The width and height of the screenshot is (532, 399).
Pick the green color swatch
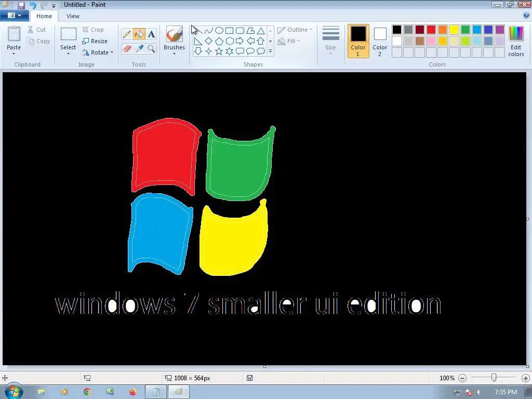(x=465, y=30)
